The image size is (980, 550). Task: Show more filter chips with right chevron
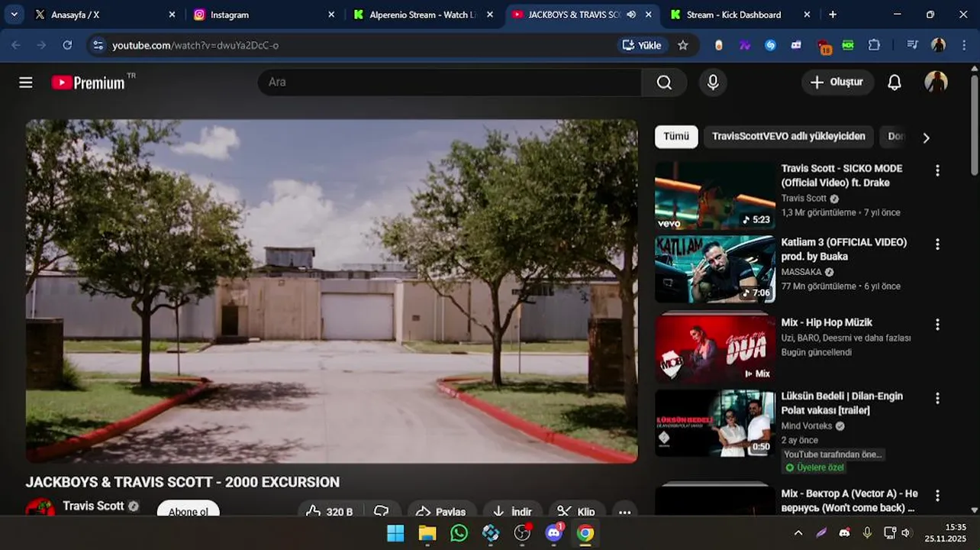point(926,137)
